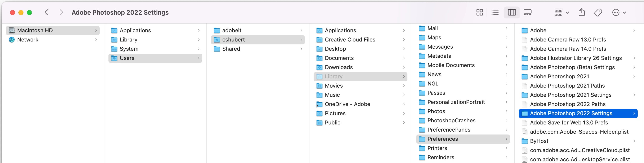Switch to icon grid view

pos(479,13)
